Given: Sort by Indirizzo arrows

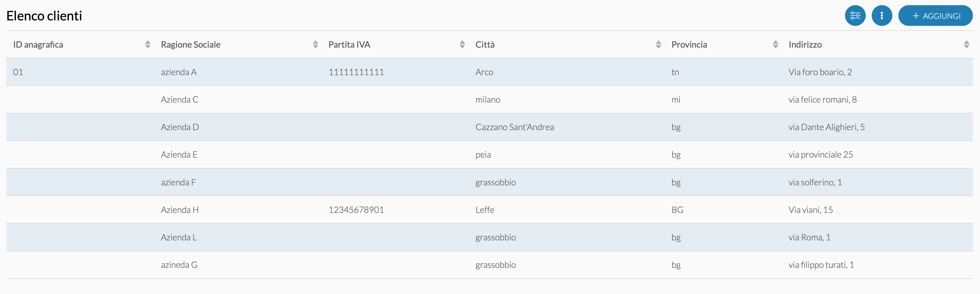Looking at the screenshot, I should pos(966,44).
